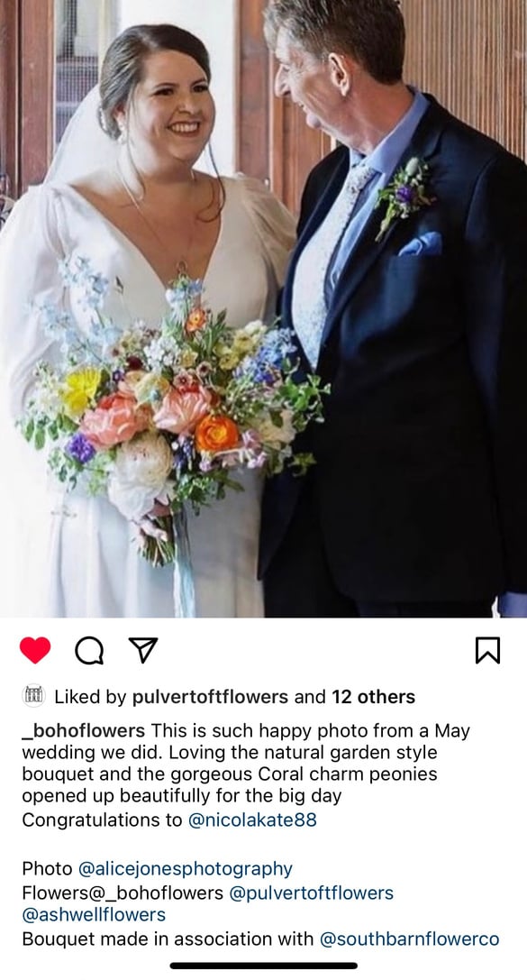Save the post with the bookmark icon
This screenshot has width=527, height=980.
tap(487, 651)
